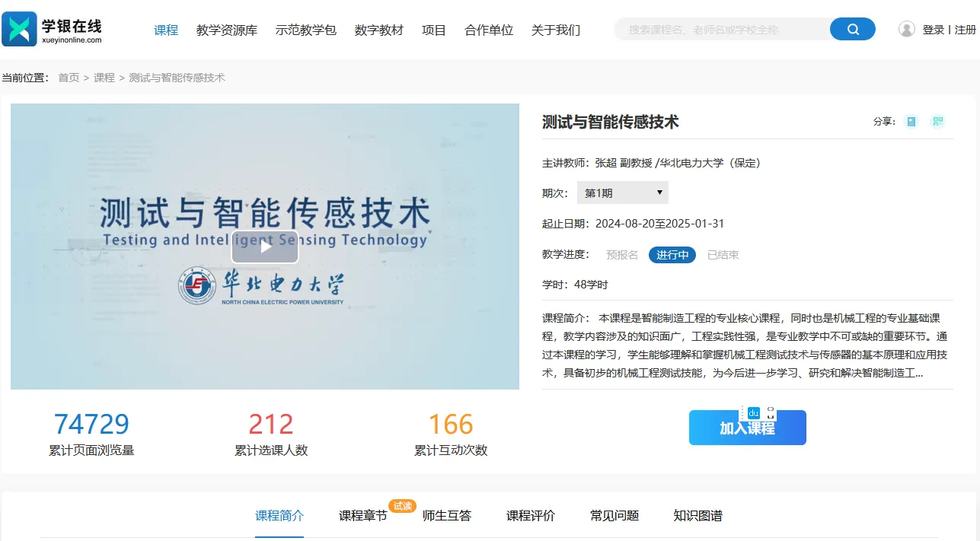Click the 166 interaction count
This screenshot has width=980, height=541.
click(x=451, y=424)
